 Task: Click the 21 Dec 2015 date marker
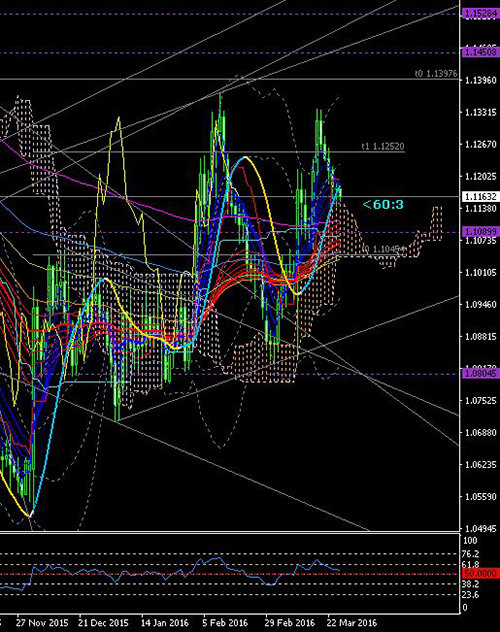pyautogui.click(x=104, y=623)
